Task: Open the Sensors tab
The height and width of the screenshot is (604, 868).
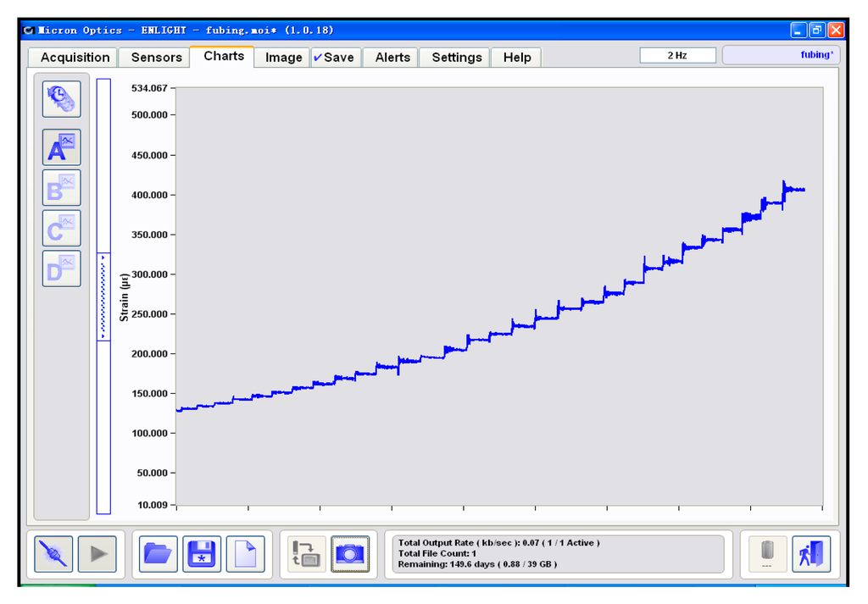Action: point(156,58)
